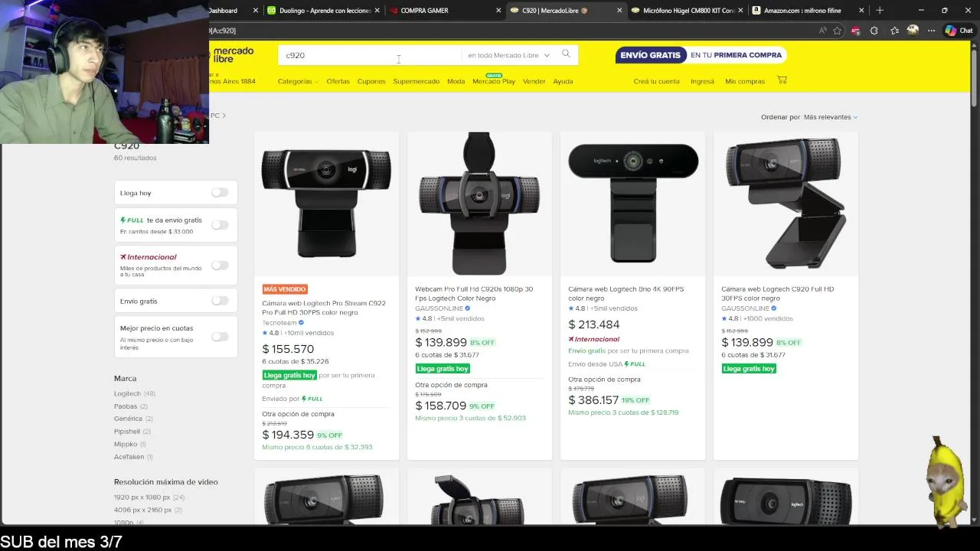This screenshot has width=980, height=551.
Task: Switch to the Amazon.com tab
Action: (808, 11)
